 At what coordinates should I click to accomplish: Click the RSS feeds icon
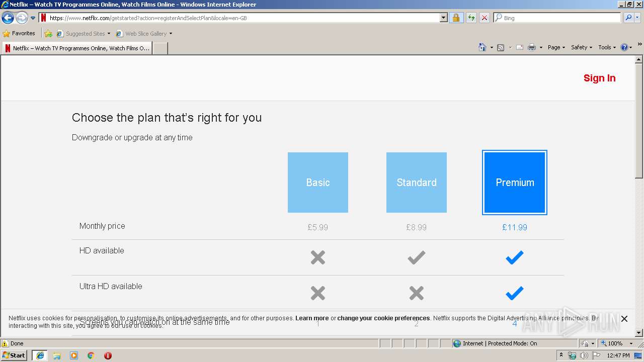[x=501, y=47]
